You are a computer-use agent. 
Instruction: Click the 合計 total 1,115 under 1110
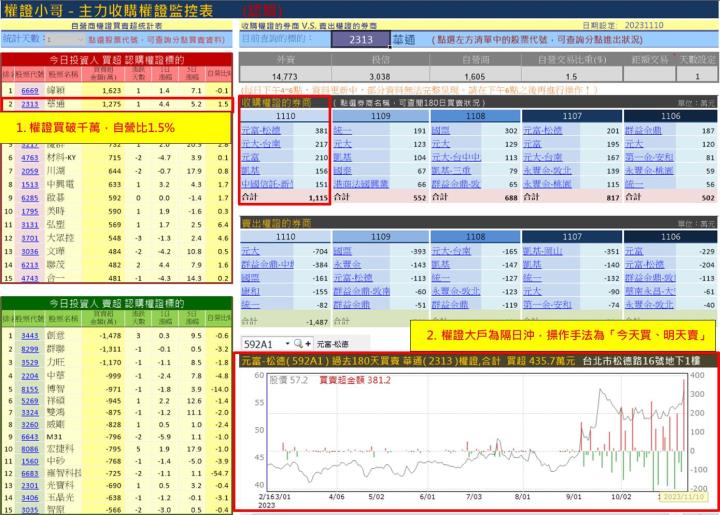tap(318, 198)
